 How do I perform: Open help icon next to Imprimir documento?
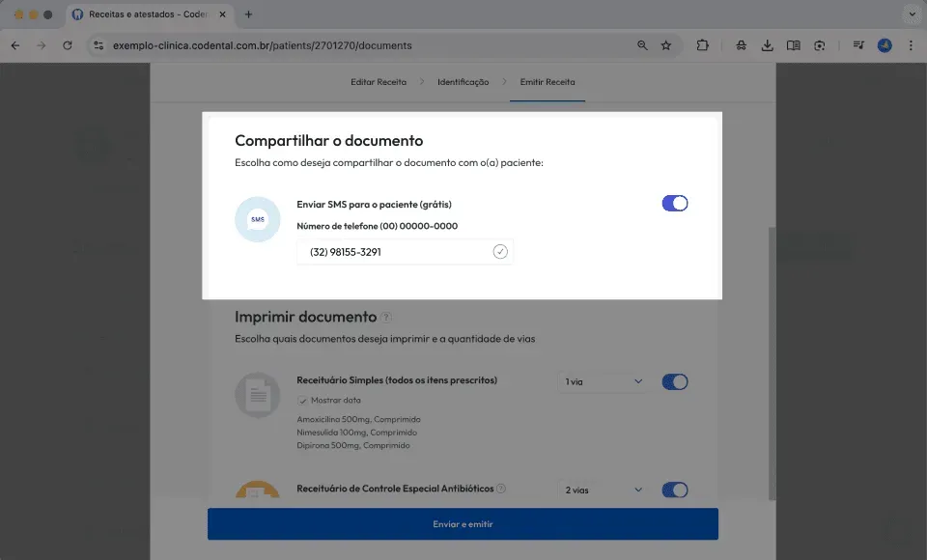coord(386,318)
